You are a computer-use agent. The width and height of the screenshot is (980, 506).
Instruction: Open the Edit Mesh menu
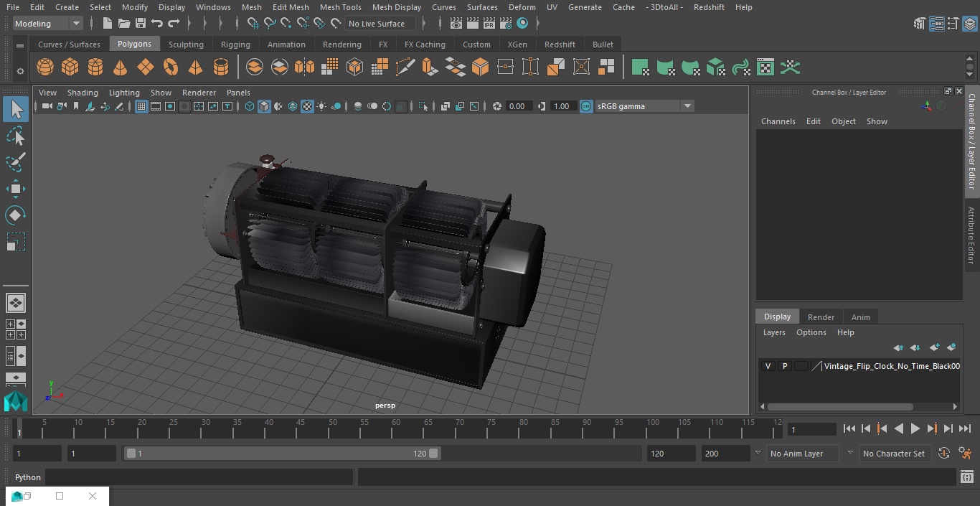point(291,7)
